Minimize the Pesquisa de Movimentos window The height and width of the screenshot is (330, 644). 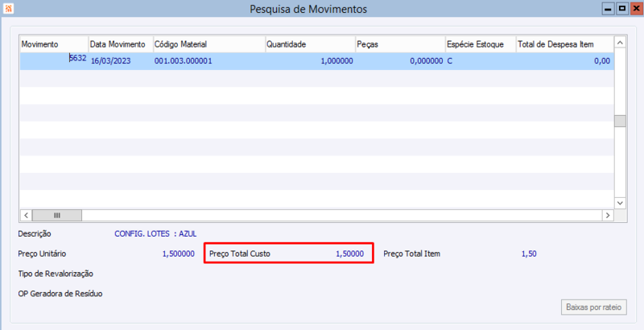pos(609,9)
